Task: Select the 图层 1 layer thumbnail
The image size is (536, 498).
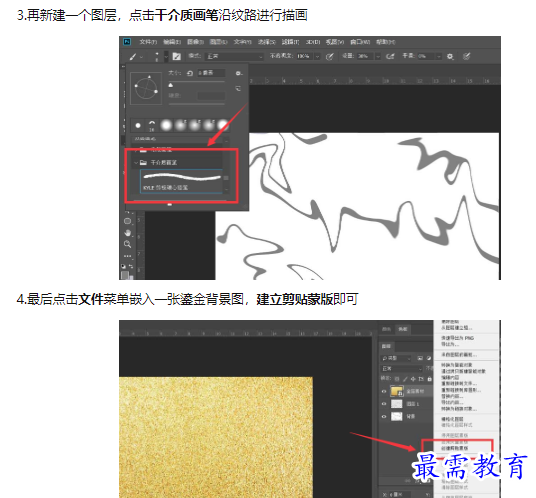Action: (x=397, y=404)
